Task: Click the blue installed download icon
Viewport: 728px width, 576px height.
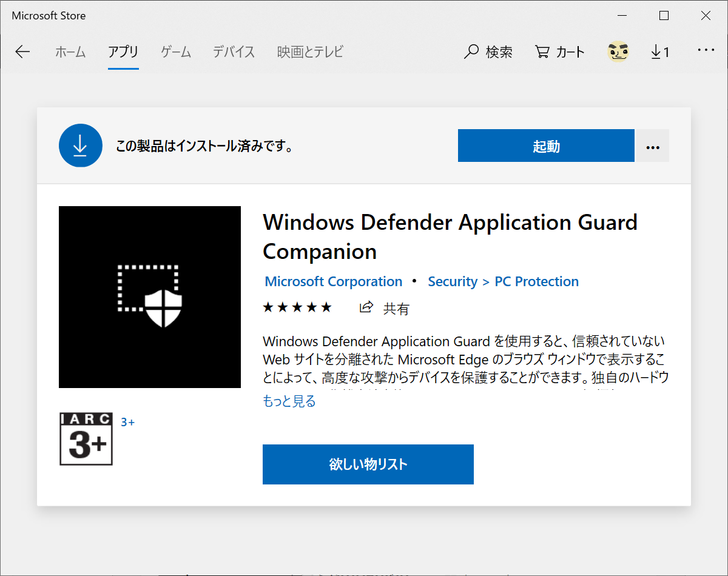Action: (x=80, y=146)
